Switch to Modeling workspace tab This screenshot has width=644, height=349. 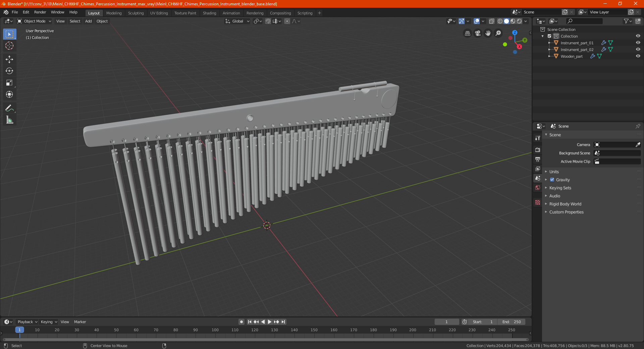coord(114,13)
